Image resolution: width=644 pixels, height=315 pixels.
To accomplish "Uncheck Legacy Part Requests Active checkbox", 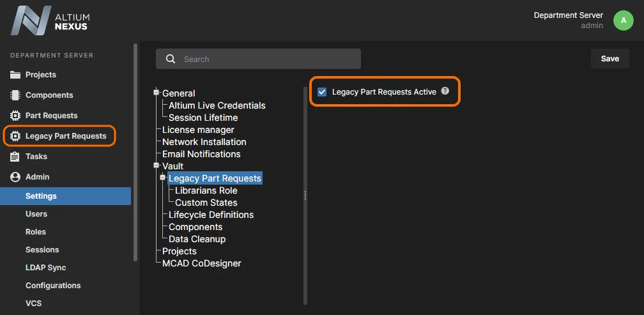I will pyautogui.click(x=322, y=92).
